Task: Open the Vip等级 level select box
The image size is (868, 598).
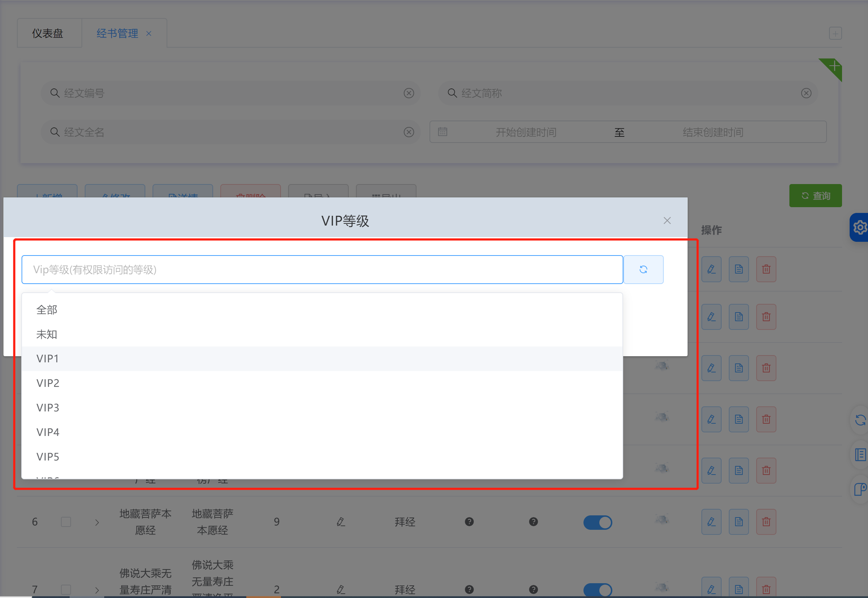Action: click(322, 269)
